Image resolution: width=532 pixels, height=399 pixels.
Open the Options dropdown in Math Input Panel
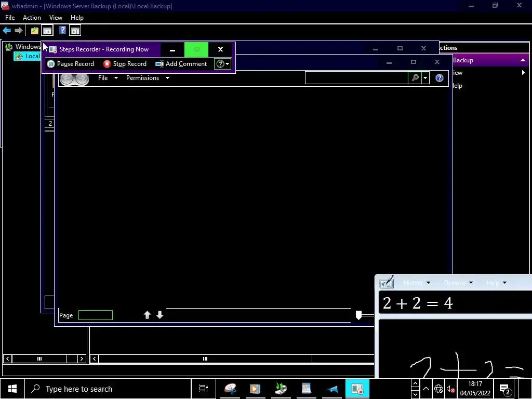pos(458,283)
